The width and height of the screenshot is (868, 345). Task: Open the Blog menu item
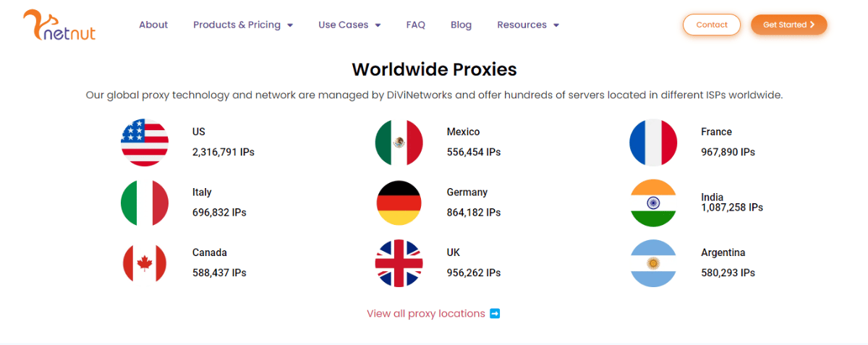(x=461, y=25)
